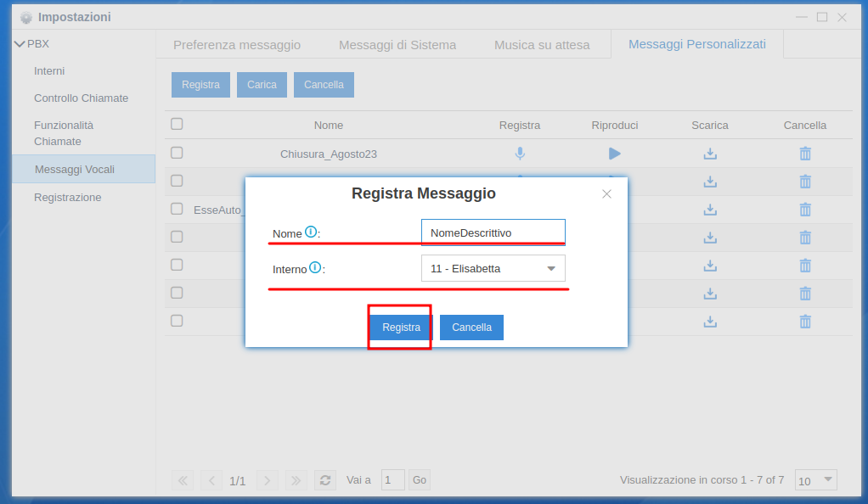Click the Riproduci column header
This screenshot has width=868, height=504.
point(614,126)
